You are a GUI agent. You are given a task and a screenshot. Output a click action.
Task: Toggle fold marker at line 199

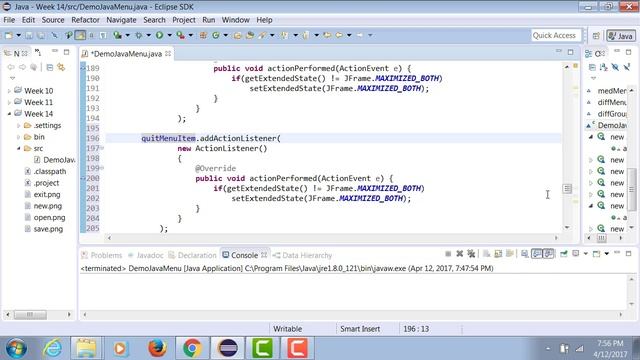point(102,168)
